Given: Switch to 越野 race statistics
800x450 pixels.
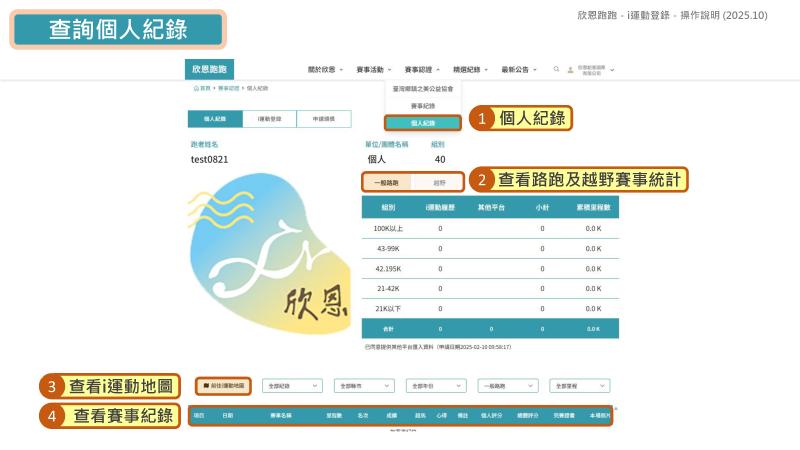Looking at the screenshot, I should click(x=440, y=183).
